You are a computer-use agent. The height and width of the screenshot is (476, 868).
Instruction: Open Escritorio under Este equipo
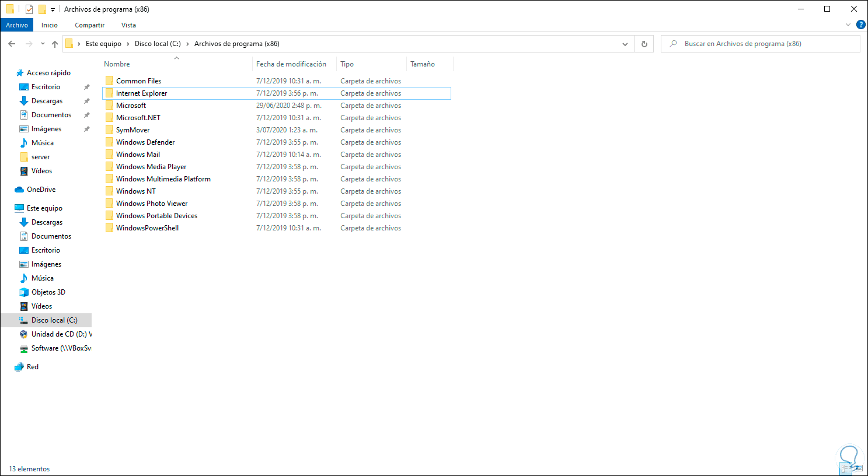[x=46, y=250]
